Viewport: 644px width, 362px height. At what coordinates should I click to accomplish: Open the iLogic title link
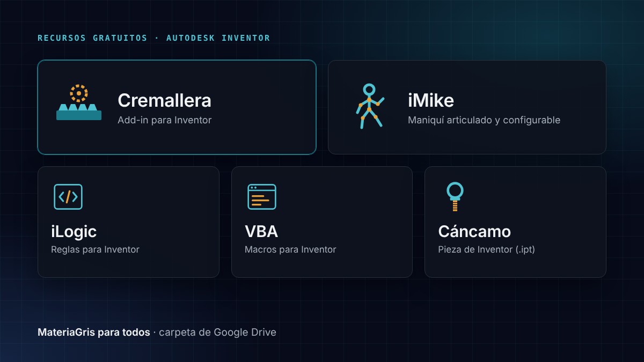coord(74,232)
